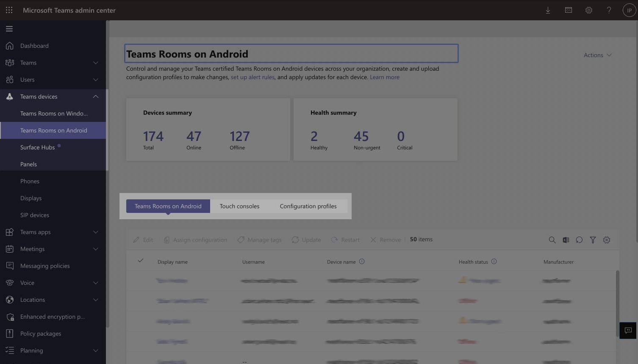
Task: Open column settings gear in device table
Action: [607, 240]
